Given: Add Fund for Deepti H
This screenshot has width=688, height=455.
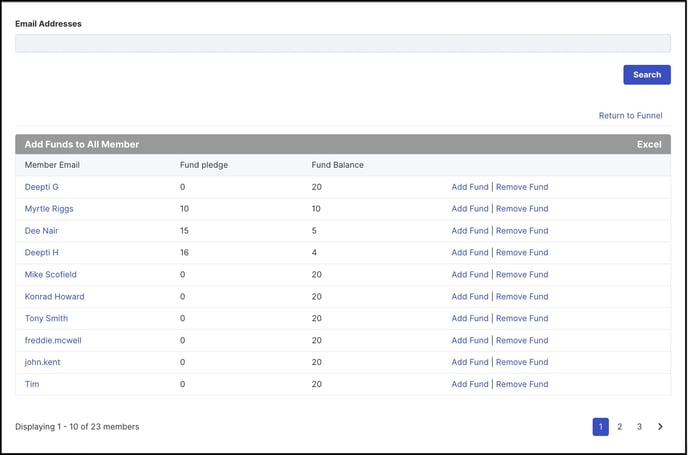Looking at the screenshot, I should (469, 252).
